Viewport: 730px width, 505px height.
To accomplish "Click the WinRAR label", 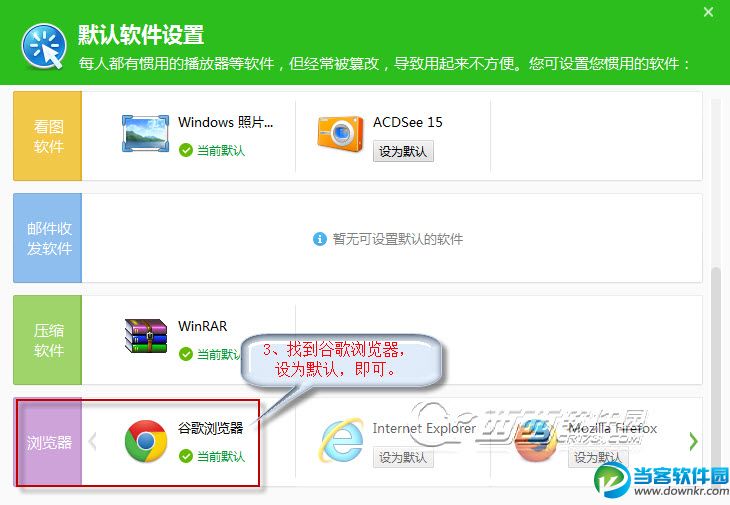I will pos(203,326).
